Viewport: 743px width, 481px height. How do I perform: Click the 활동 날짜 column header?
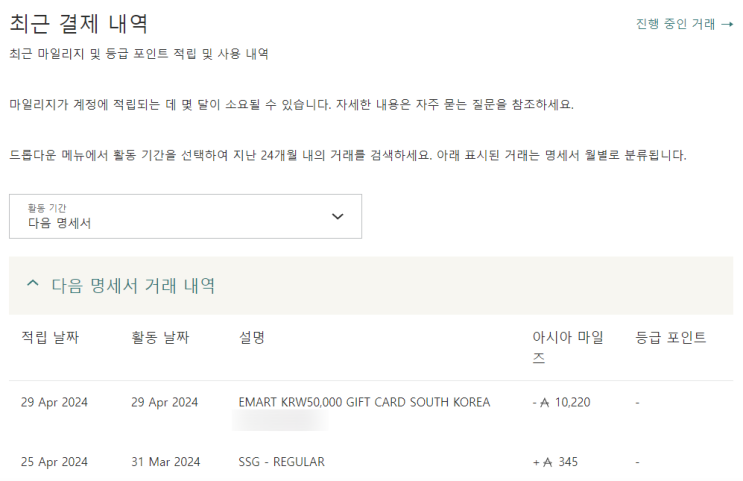160,338
